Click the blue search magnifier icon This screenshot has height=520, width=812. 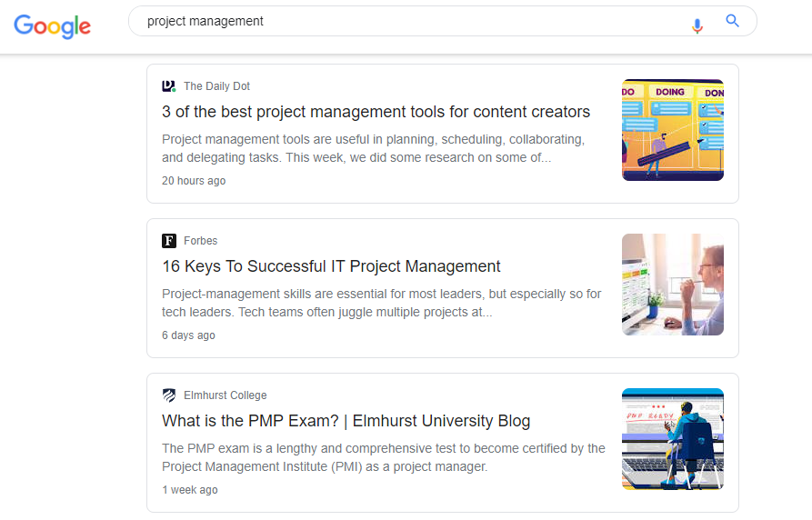tap(732, 22)
